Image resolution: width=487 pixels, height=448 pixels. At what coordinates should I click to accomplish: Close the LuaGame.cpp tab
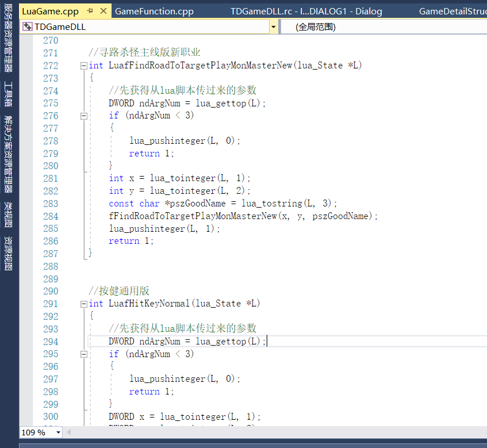click(103, 12)
